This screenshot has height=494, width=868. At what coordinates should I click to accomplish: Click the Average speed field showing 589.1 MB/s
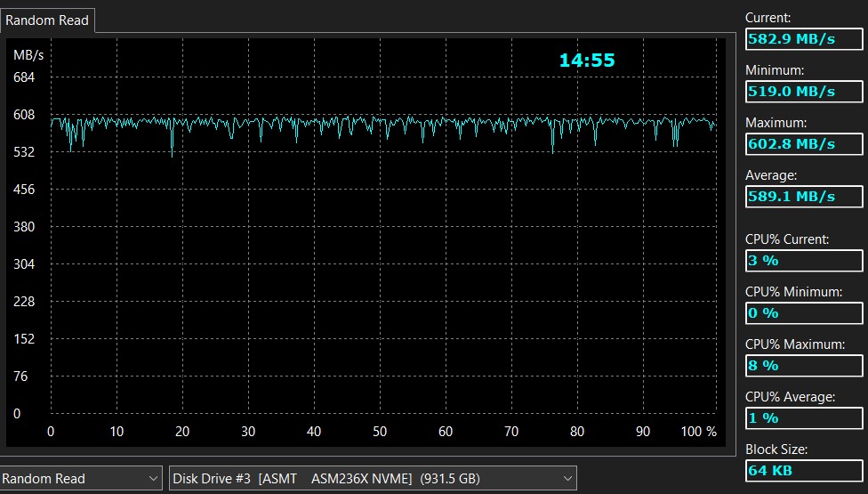[804, 197]
